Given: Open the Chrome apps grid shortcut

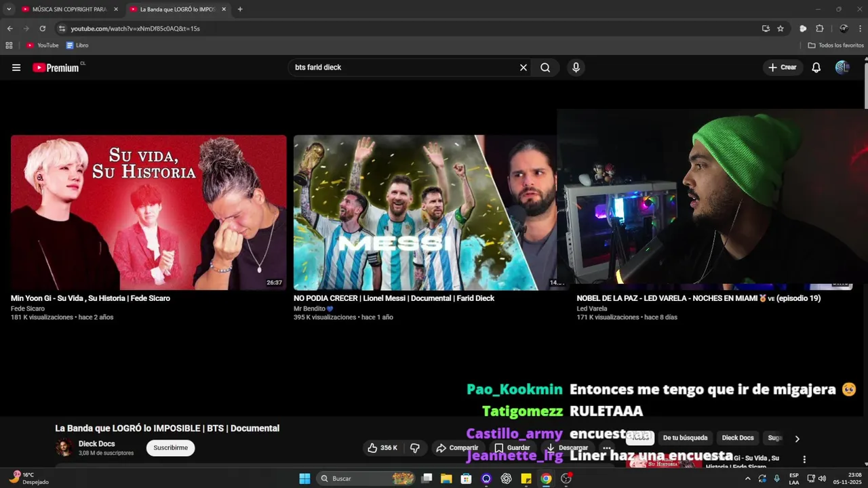Looking at the screenshot, I should (x=9, y=45).
